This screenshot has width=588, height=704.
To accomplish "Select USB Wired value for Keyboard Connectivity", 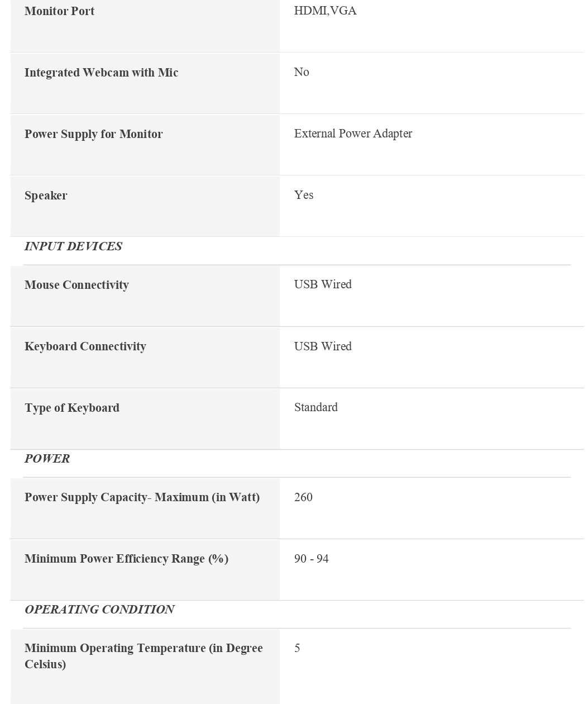I will point(323,346).
